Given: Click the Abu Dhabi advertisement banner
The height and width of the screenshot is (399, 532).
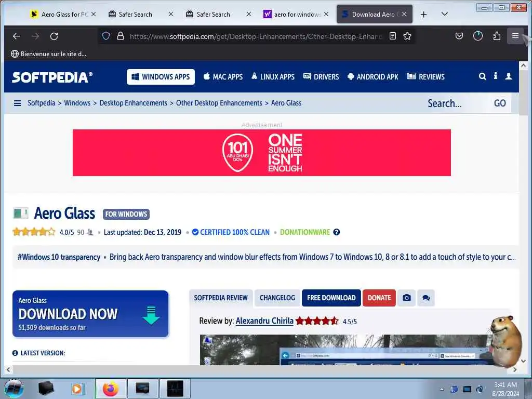Looking at the screenshot, I should point(262,153).
